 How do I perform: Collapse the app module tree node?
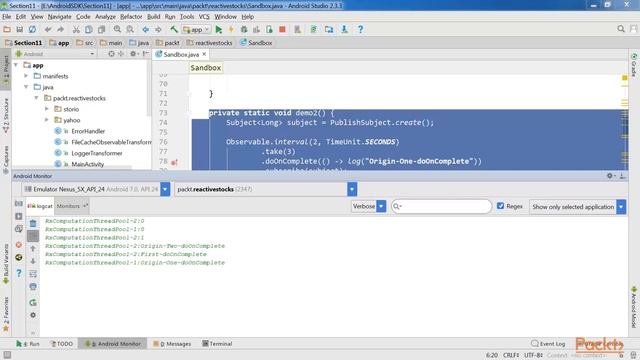pyautogui.click(x=16, y=65)
